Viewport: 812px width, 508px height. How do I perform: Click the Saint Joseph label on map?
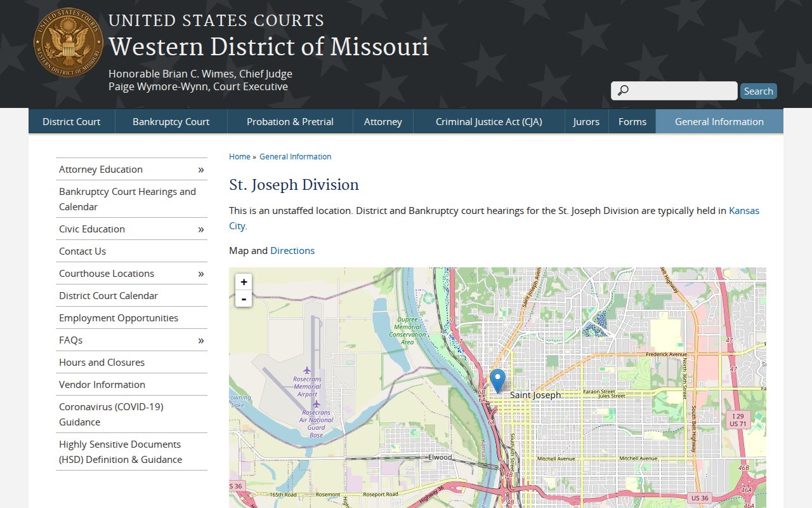click(x=535, y=395)
